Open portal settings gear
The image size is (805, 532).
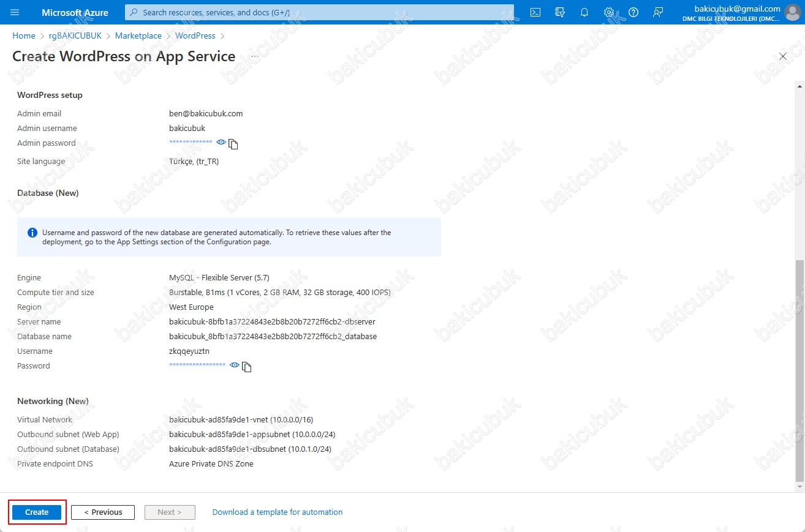(x=609, y=12)
